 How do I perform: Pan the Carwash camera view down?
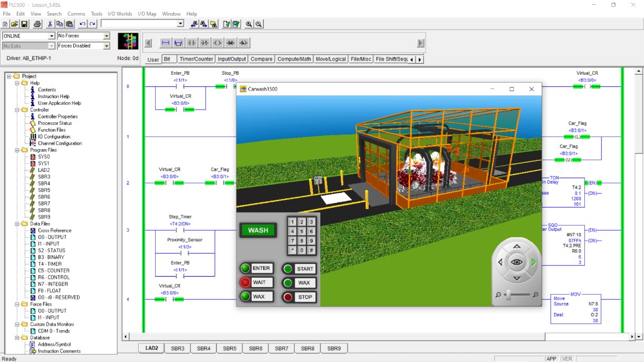pyautogui.click(x=517, y=278)
